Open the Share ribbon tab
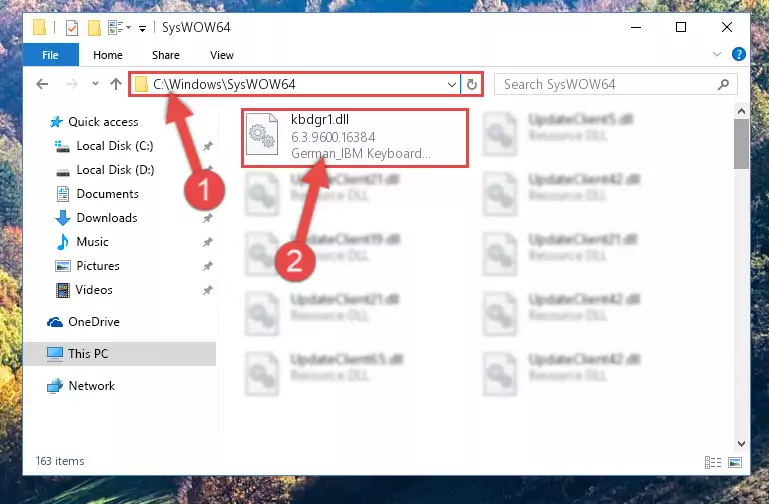The height and width of the screenshot is (504, 769). click(166, 55)
